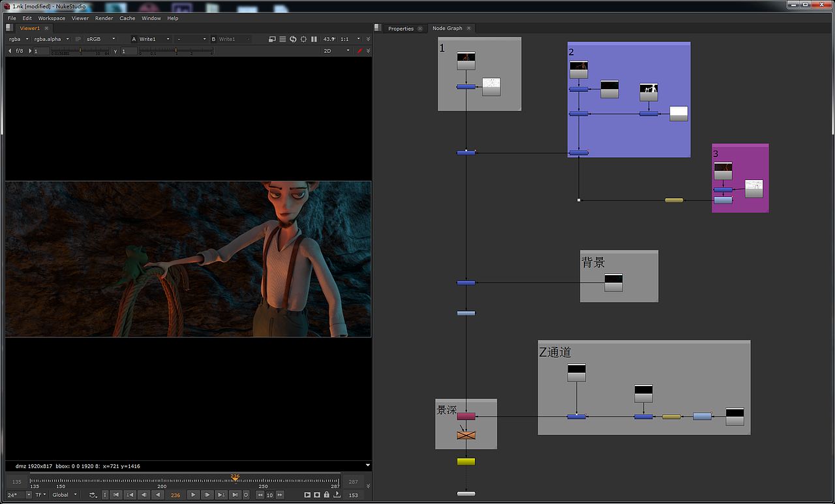Select the magenta node in 景深 backdrop
The height and width of the screenshot is (504, 835).
click(x=466, y=416)
